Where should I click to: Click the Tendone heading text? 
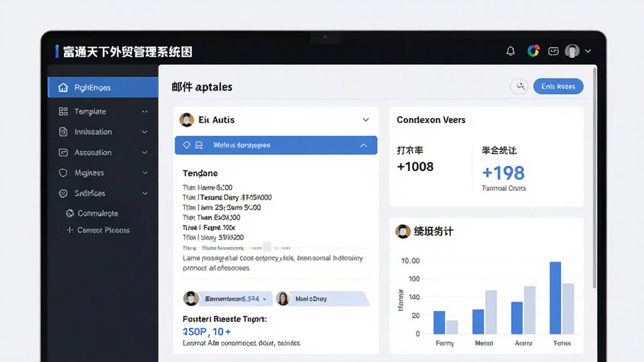(x=200, y=173)
